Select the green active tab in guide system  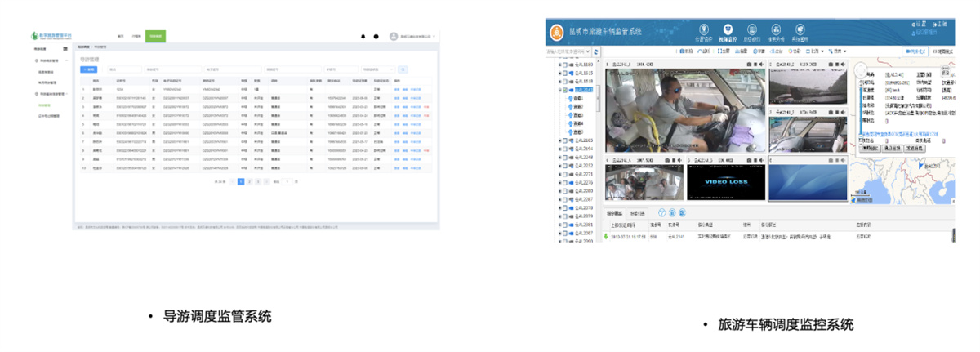click(x=155, y=37)
